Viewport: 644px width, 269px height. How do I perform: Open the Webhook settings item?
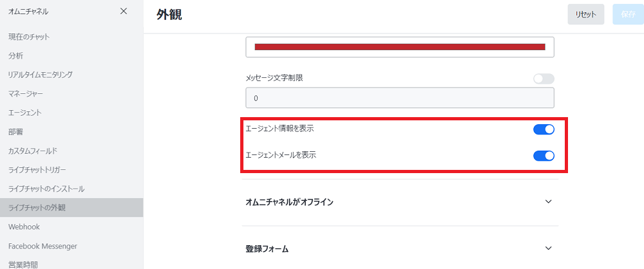coord(23,227)
